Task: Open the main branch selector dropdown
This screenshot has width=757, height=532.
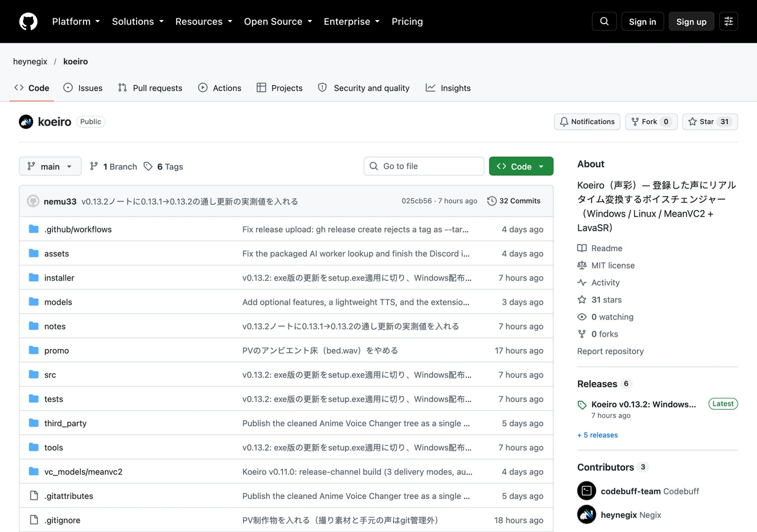Action: click(50, 167)
